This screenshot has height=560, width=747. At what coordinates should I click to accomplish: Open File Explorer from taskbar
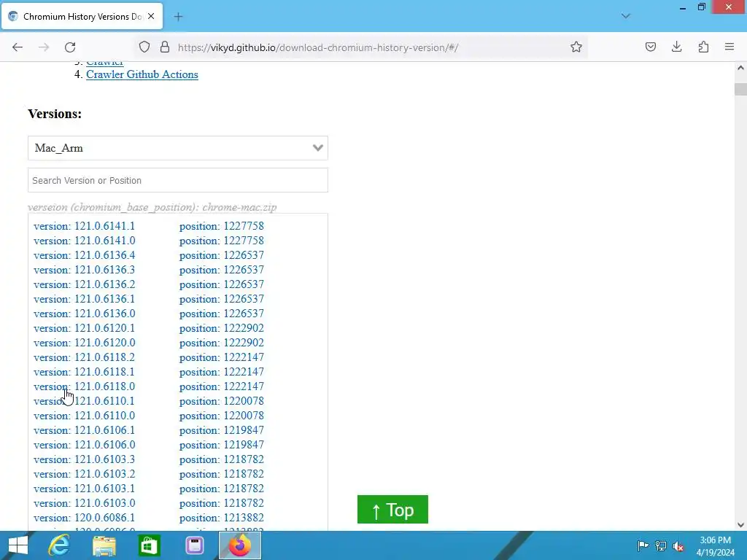(x=104, y=545)
